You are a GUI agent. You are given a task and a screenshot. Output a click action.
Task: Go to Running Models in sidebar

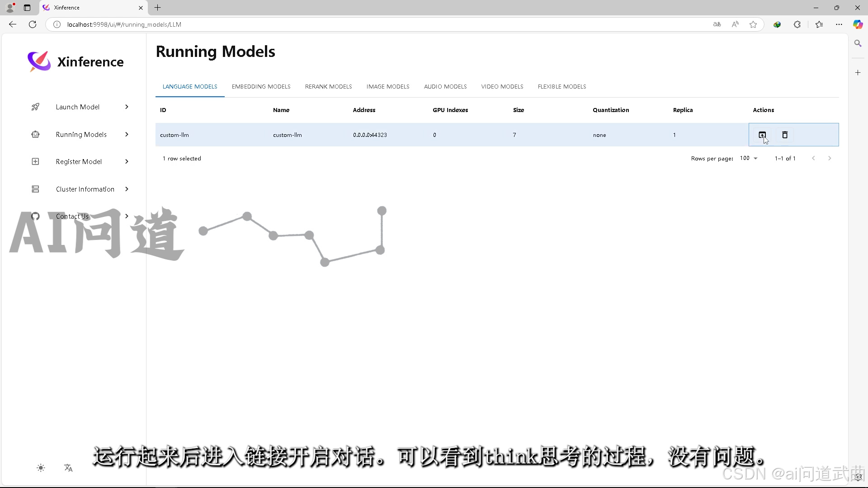(81, 135)
